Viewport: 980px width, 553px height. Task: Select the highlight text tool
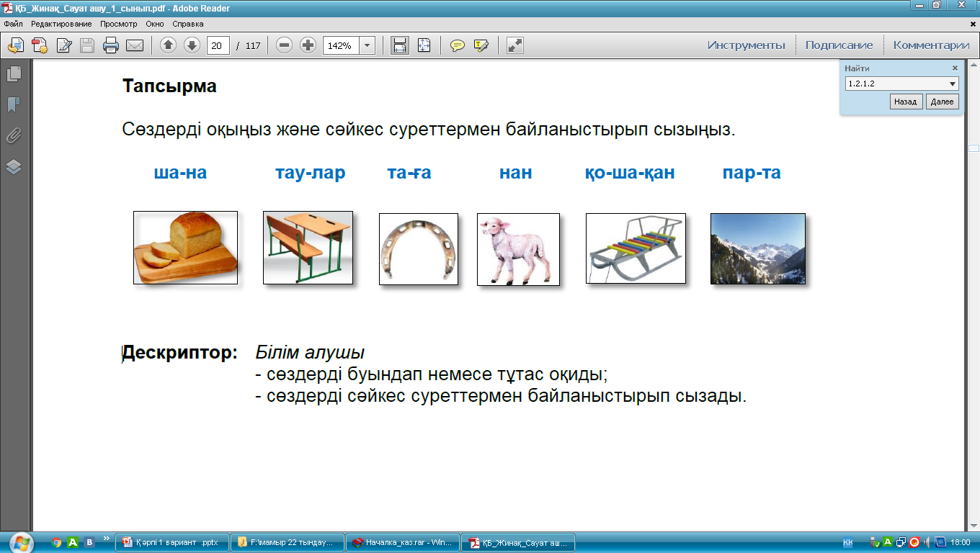point(481,45)
